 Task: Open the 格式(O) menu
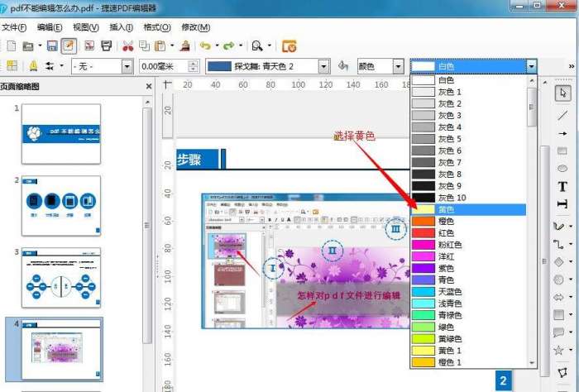(x=157, y=27)
